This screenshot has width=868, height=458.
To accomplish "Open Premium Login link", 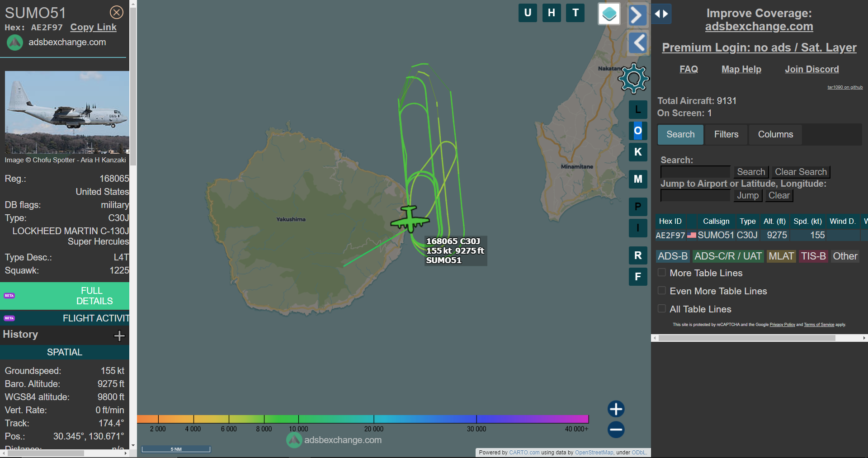I will (759, 47).
